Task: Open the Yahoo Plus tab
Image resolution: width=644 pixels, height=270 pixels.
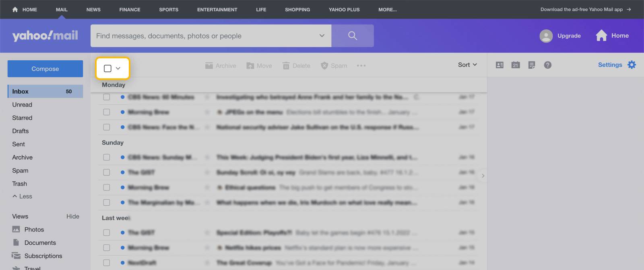Action: pyautogui.click(x=344, y=10)
